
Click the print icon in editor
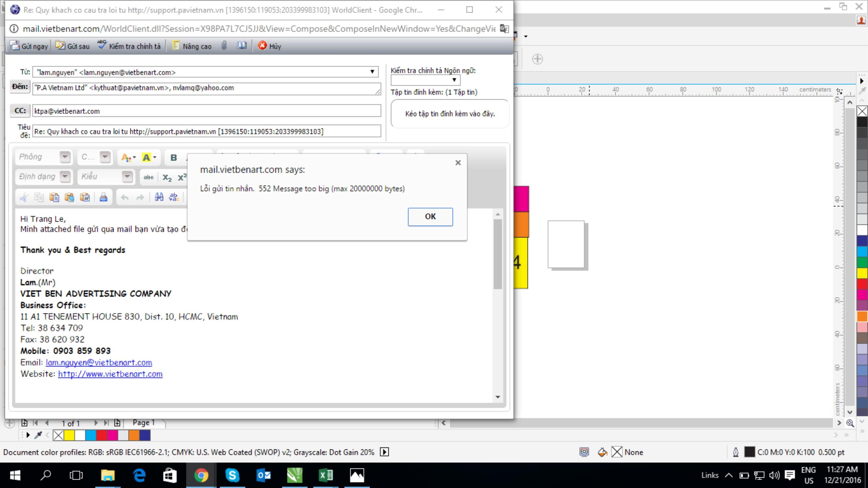tap(104, 198)
